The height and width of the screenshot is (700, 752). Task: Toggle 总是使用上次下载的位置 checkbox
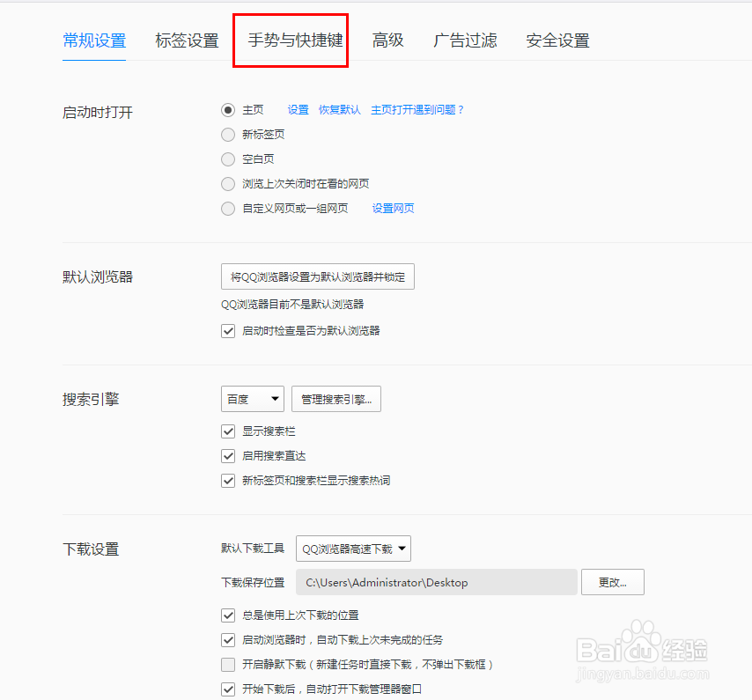pos(228,615)
